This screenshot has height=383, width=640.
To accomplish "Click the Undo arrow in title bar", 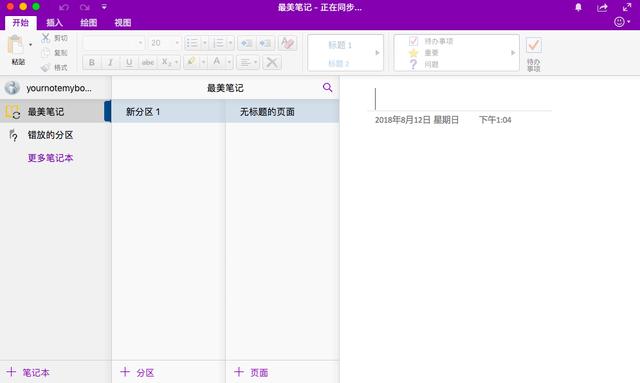I will click(x=64, y=7).
